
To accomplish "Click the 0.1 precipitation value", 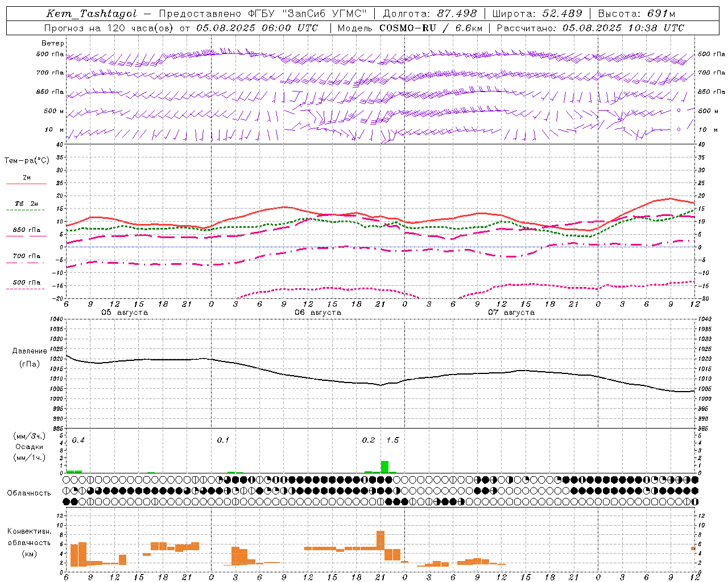I will 223,440.
